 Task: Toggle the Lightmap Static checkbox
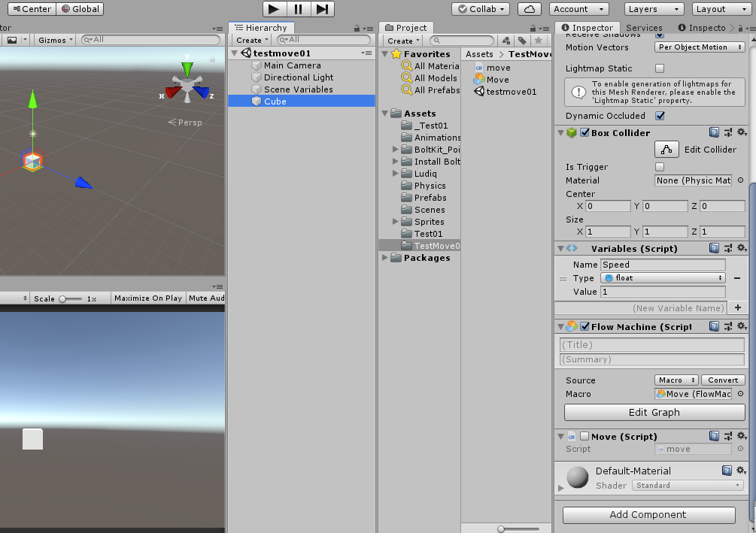click(x=660, y=68)
